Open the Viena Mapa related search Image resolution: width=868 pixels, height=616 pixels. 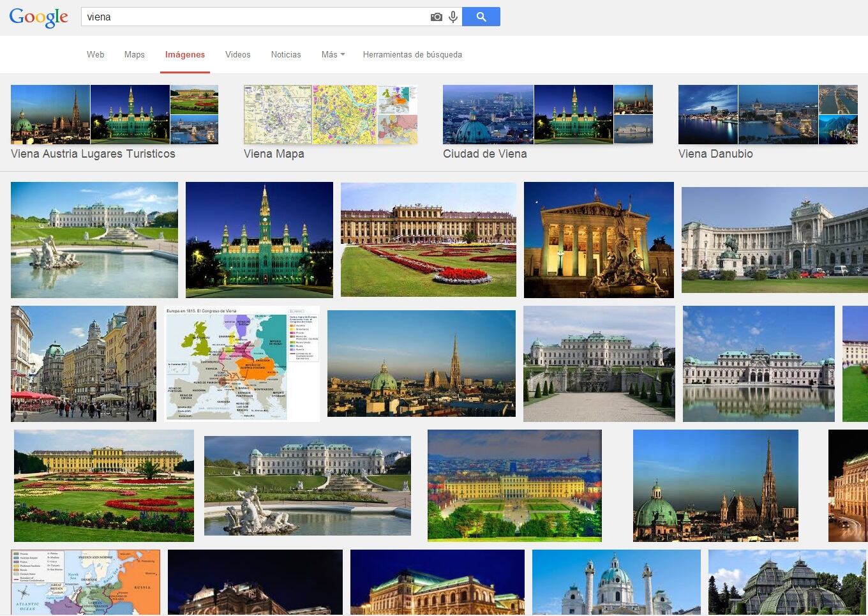[274, 154]
